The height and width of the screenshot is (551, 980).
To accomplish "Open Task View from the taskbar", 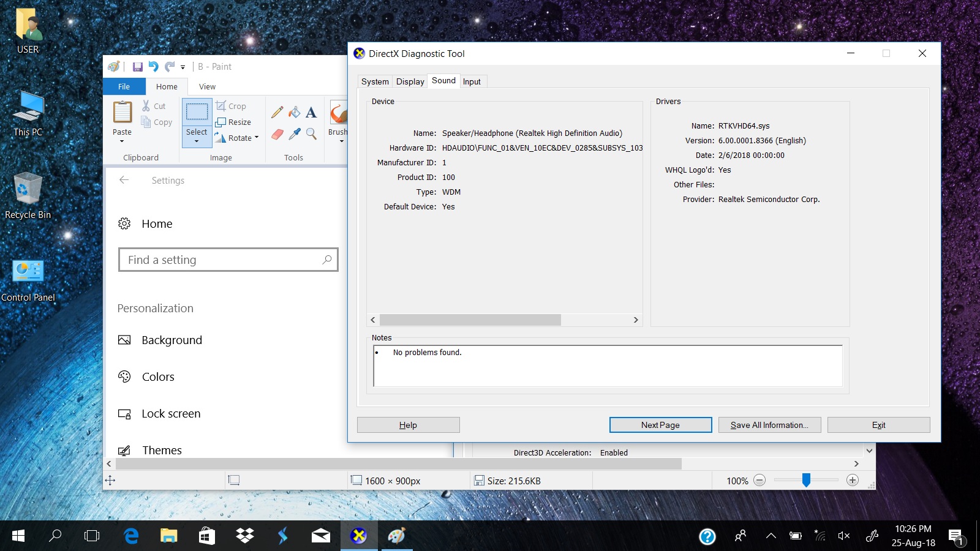I will point(92,536).
